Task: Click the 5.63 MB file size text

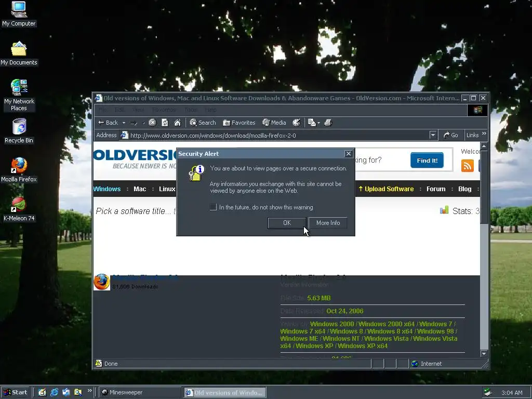Action: pos(319,298)
